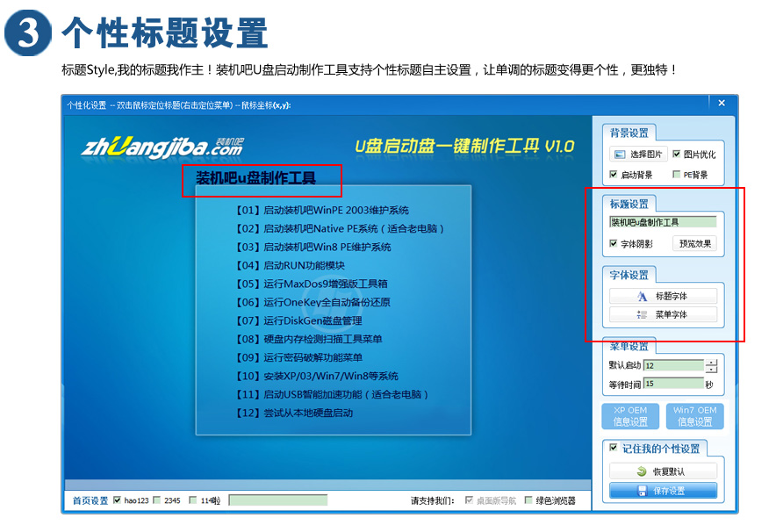Enable the PE背景 checkbox
This screenshot has height=532, width=776.
point(677,175)
